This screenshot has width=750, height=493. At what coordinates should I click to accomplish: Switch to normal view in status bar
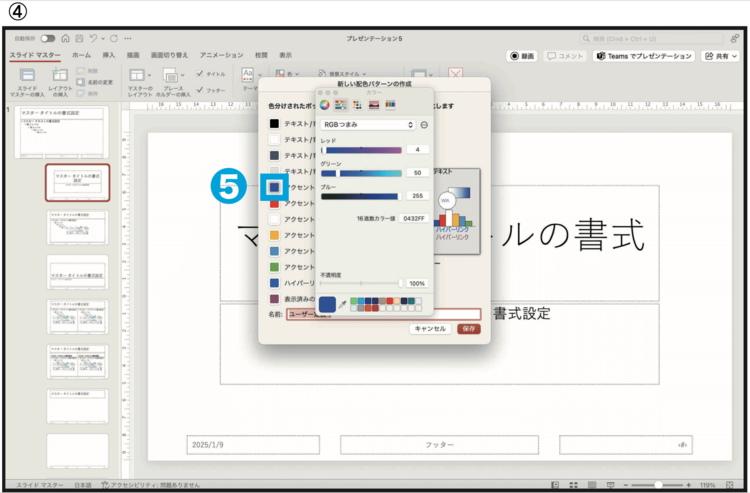tap(555, 485)
